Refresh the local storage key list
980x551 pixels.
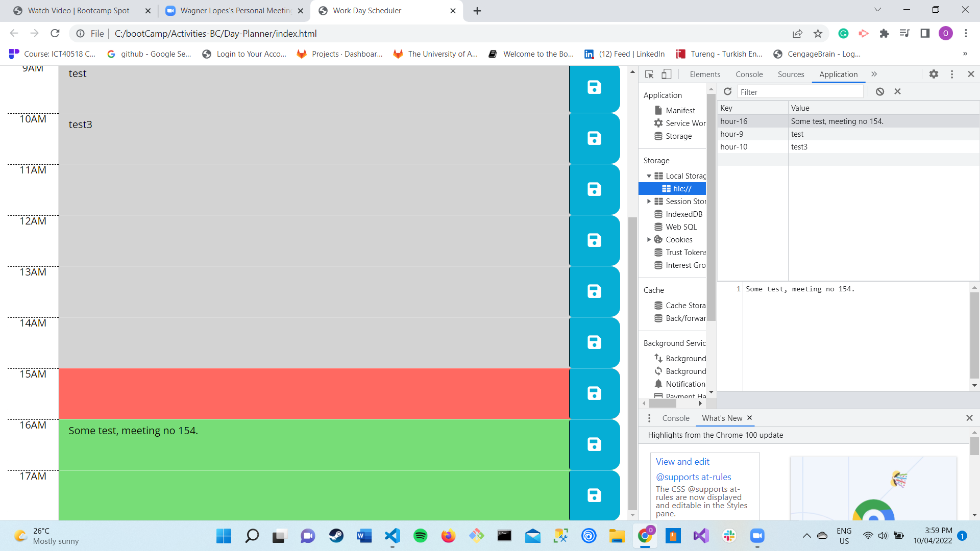(727, 91)
